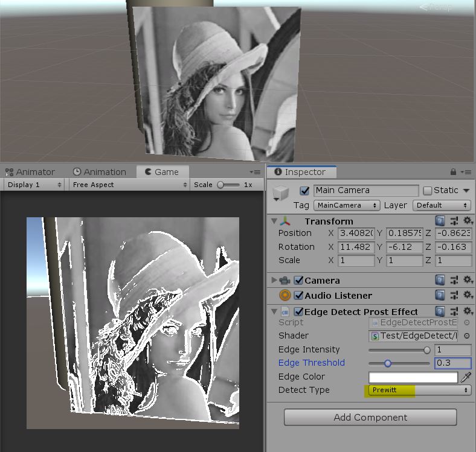
Task: Open Edge Detect Prost Effect help icon
Action: click(440, 311)
